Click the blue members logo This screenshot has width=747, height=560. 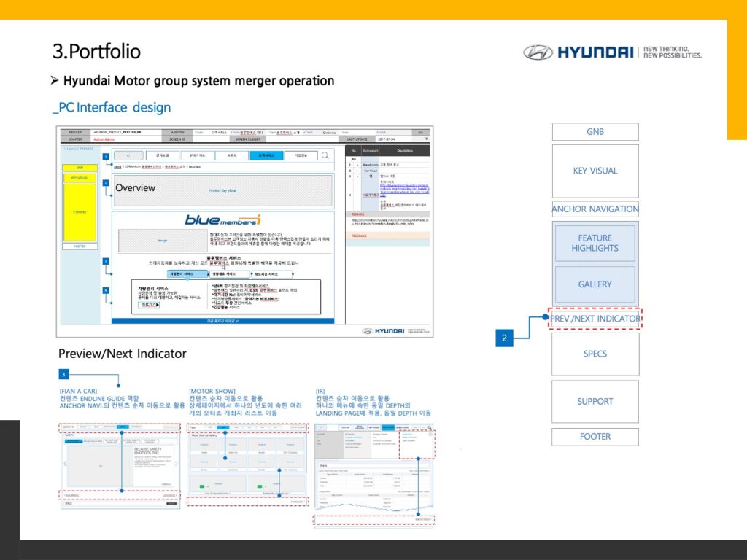click(x=222, y=219)
